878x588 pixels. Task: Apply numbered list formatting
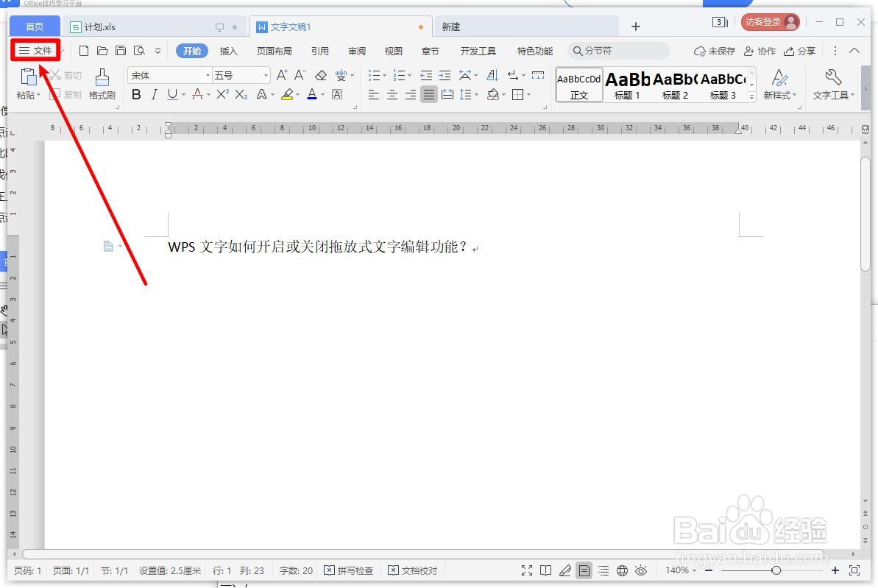tap(399, 75)
